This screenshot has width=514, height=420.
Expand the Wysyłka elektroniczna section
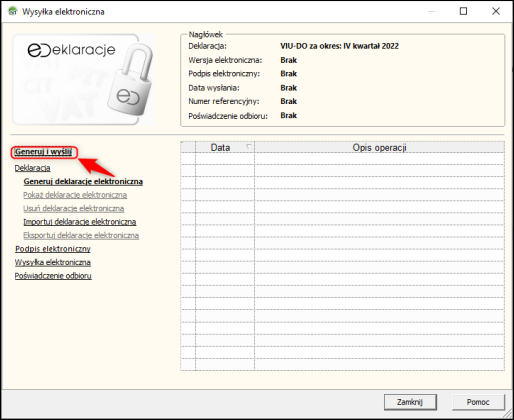click(53, 262)
